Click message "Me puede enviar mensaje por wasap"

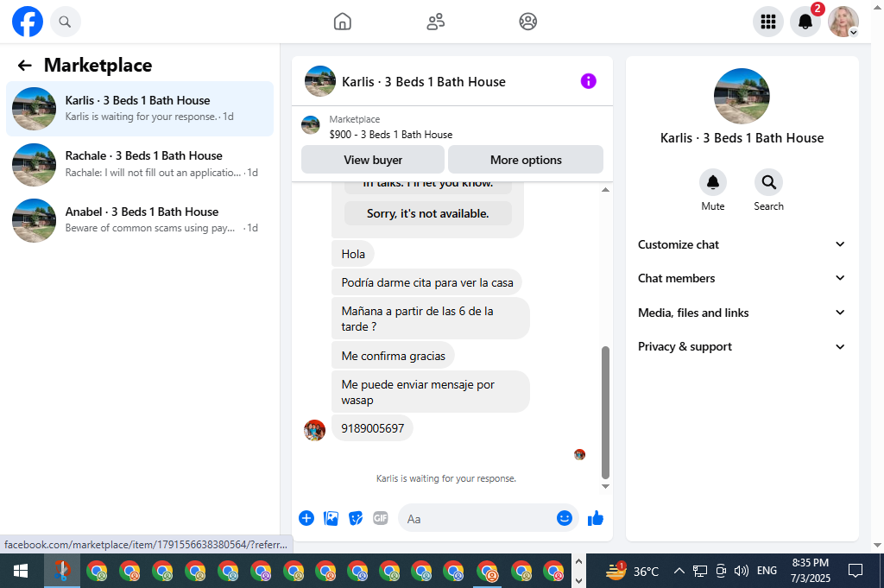pos(430,392)
